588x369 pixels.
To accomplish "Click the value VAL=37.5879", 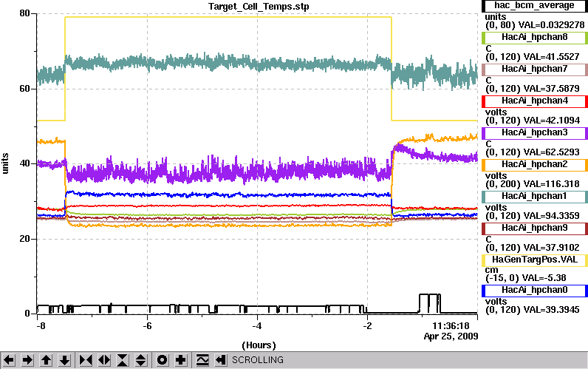I will (x=551, y=89).
